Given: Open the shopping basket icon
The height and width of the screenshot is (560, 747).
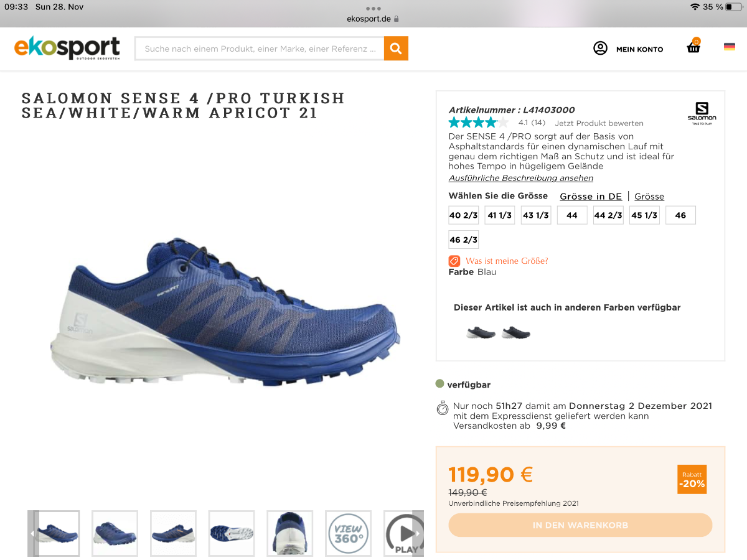Looking at the screenshot, I should tap(694, 47).
